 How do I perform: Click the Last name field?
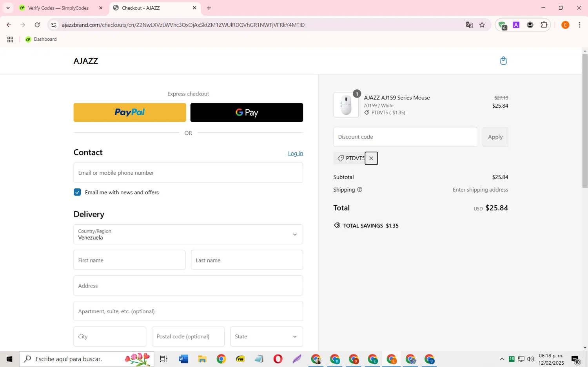click(x=247, y=260)
